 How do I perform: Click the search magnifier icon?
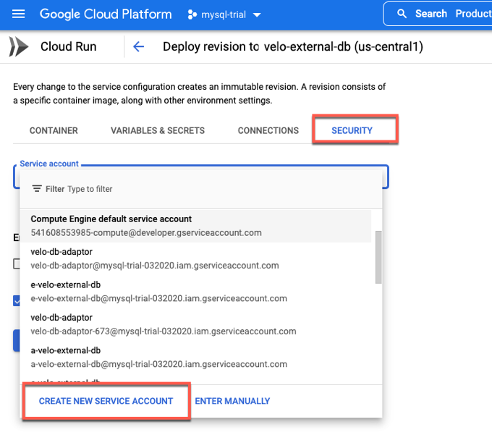(x=402, y=14)
